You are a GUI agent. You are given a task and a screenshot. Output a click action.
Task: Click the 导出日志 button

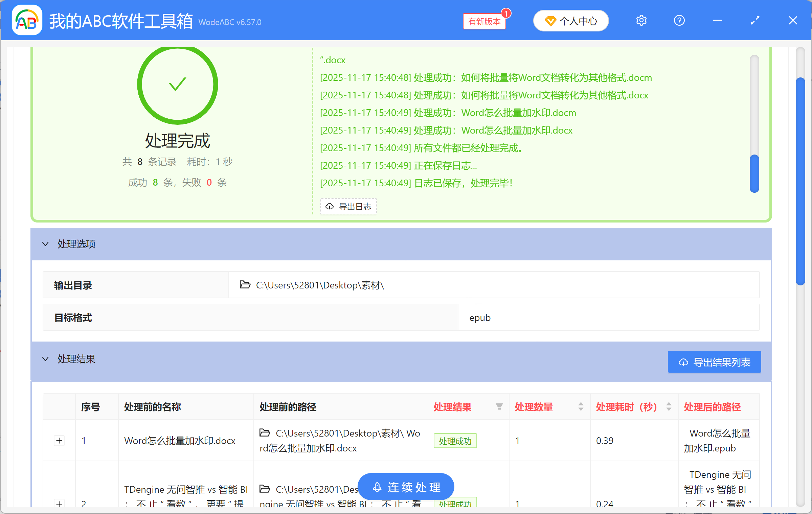coord(348,206)
